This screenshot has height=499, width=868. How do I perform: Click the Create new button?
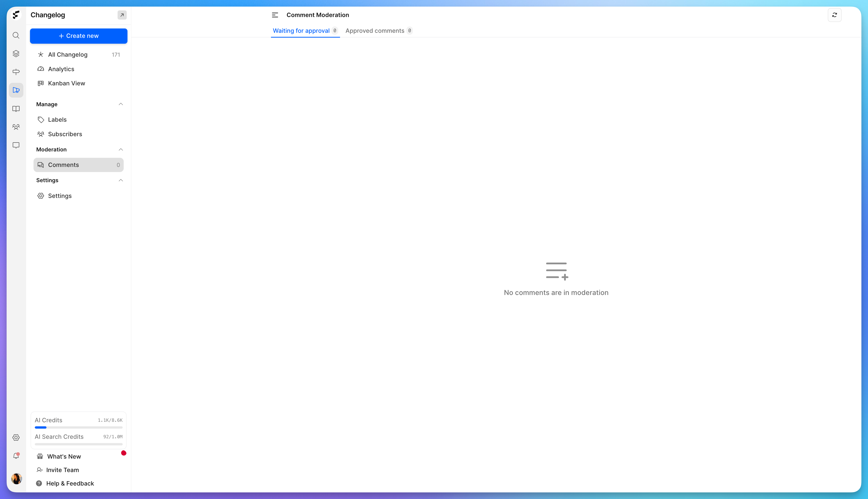pos(78,36)
